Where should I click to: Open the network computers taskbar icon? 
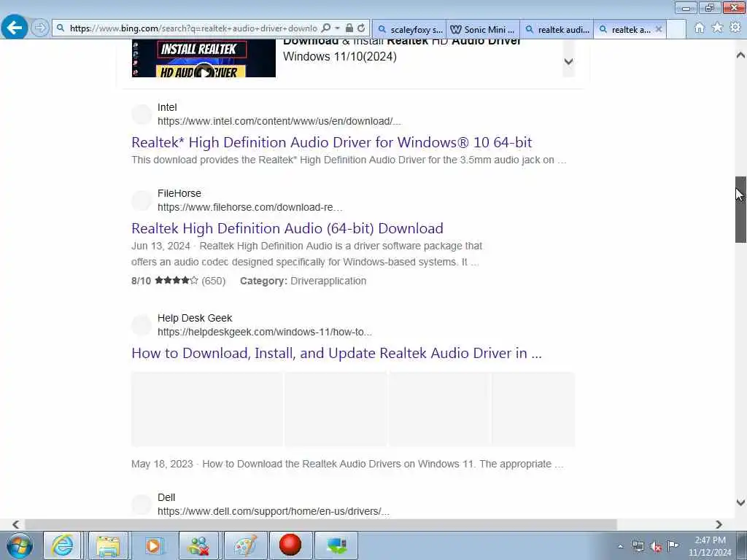pos(336,545)
